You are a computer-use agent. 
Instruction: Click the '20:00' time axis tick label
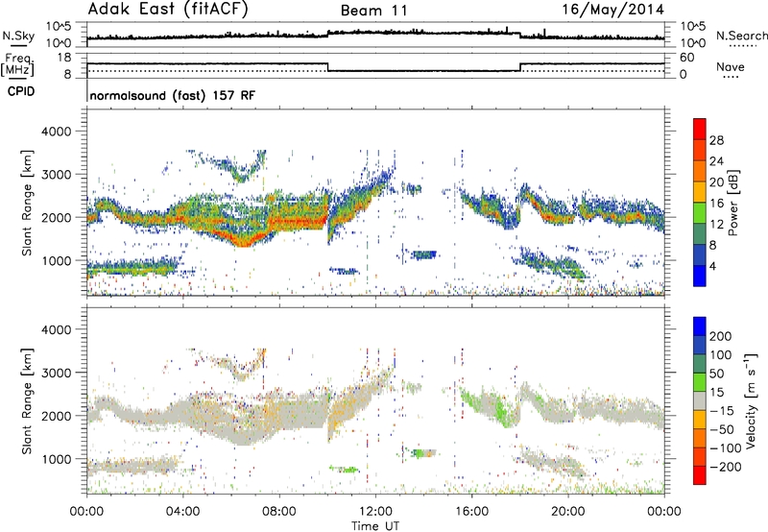coord(568,512)
